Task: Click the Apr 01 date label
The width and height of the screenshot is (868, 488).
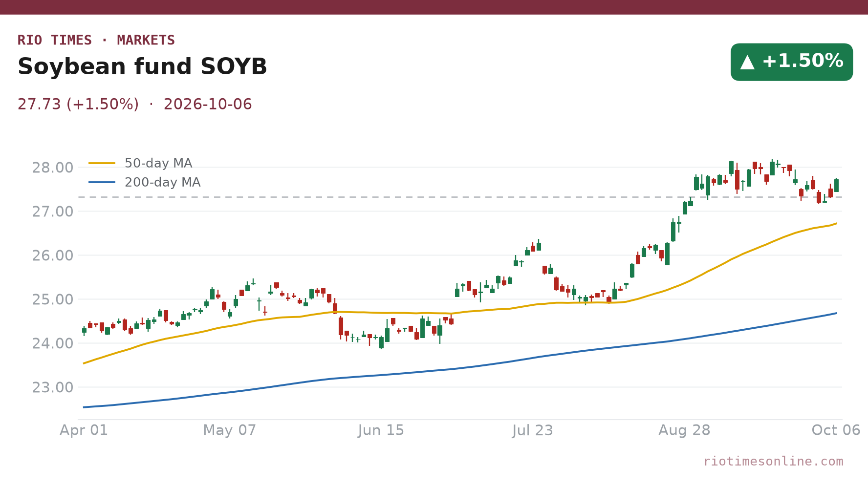Action: coord(84,430)
